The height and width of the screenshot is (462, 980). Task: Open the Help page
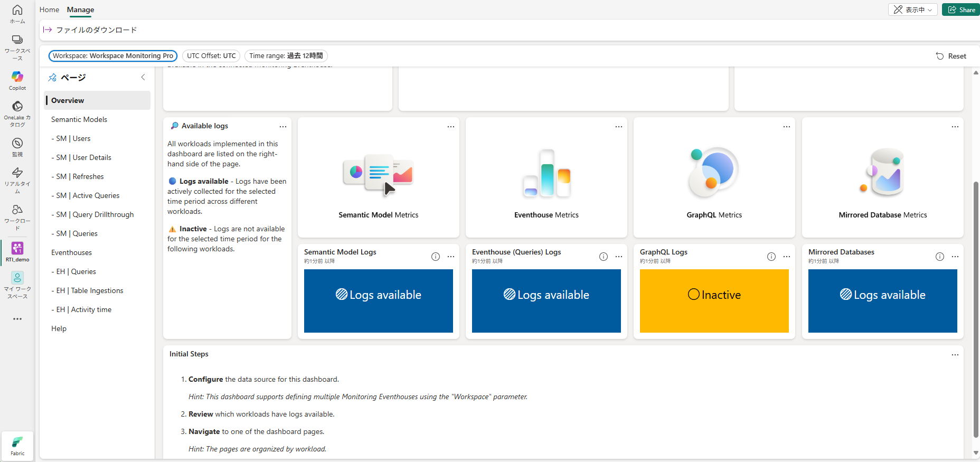(x=97, y=328)
